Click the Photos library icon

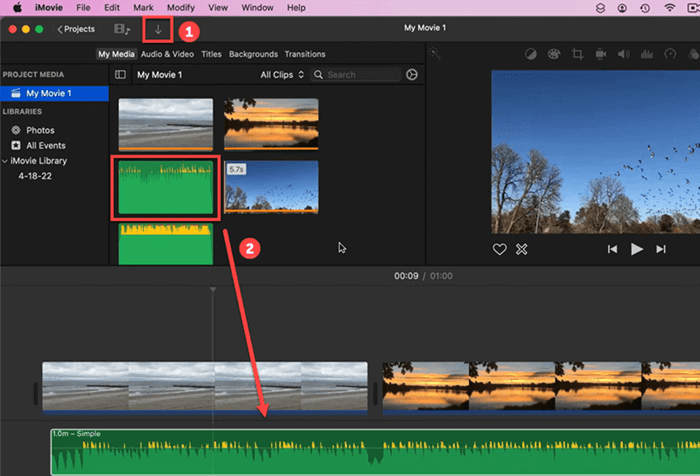16,130
